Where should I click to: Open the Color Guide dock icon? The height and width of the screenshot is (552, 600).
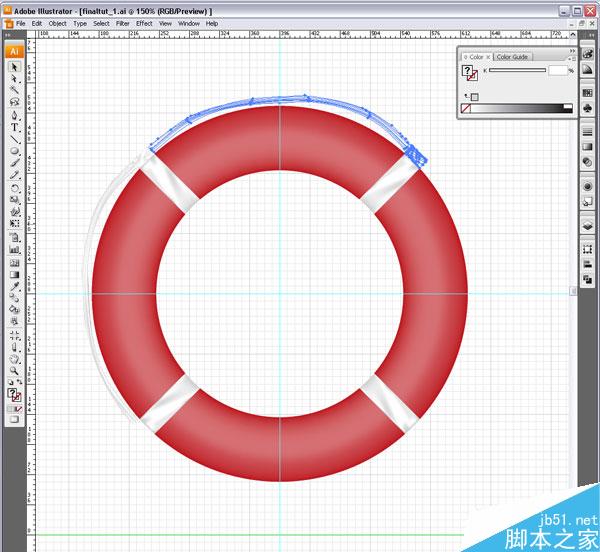587,69
